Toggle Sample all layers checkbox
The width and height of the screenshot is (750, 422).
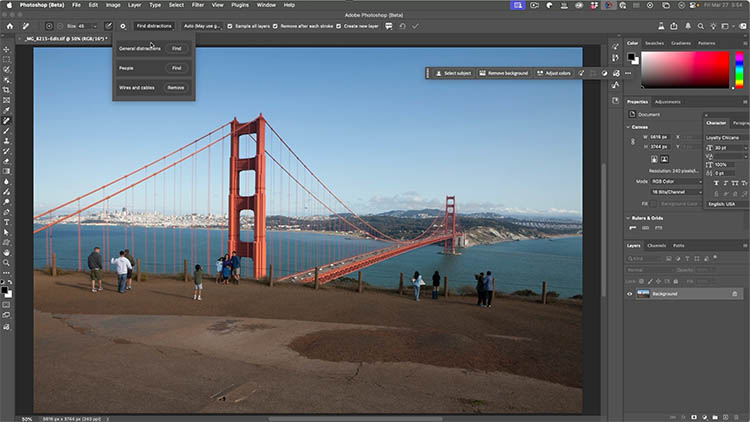230,26
